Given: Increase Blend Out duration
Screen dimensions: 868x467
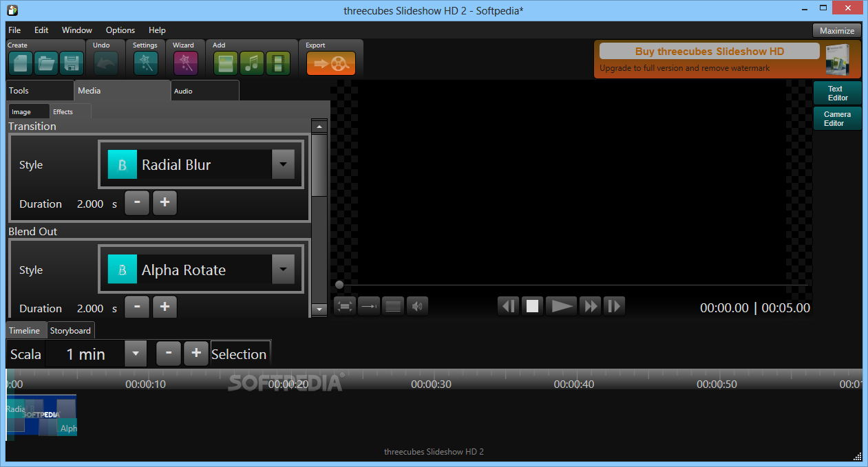Looking at the screenshot, I should point(165,307).
